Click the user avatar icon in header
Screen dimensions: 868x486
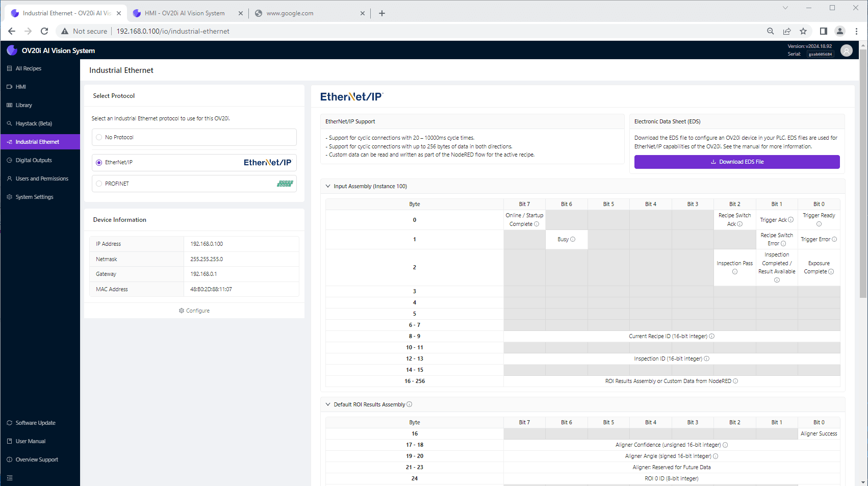(847, 50)
